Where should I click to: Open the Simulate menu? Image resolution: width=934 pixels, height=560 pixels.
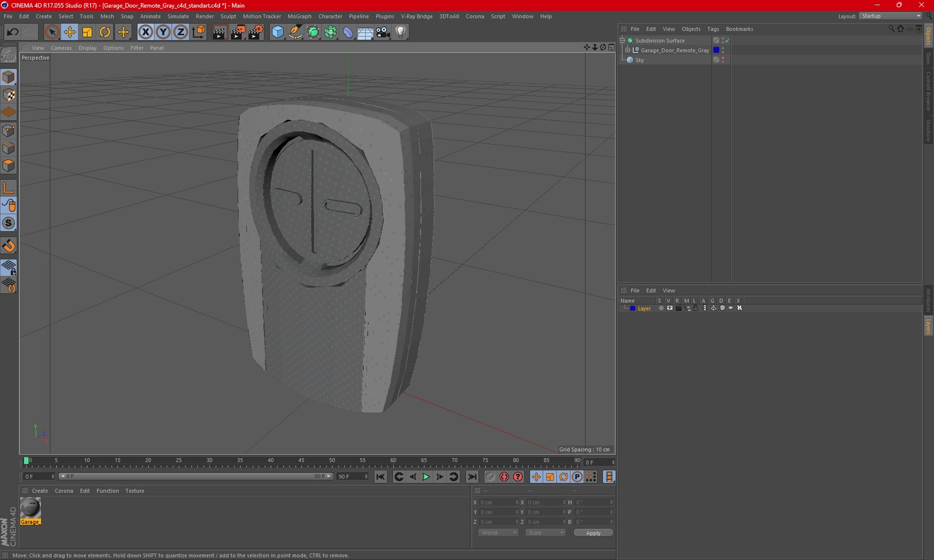click(x=178, y=17)
